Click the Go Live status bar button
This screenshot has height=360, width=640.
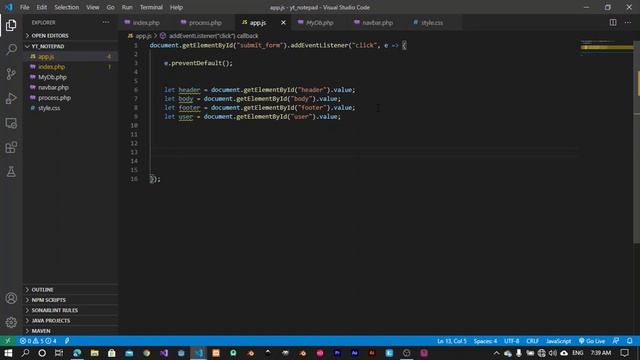(592, 341)
